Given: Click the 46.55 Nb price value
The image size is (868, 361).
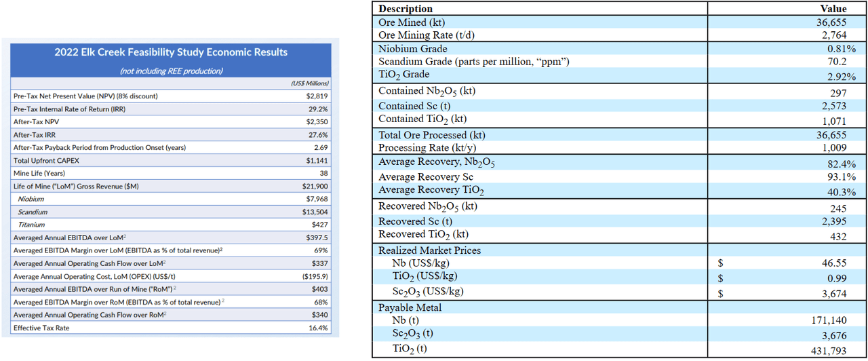Looking at the screenshot, I should pyautogui.click(x=834, y=263).
